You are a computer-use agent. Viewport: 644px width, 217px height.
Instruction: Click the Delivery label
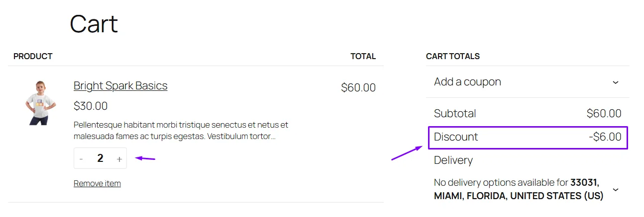click(x=453, y=160)
